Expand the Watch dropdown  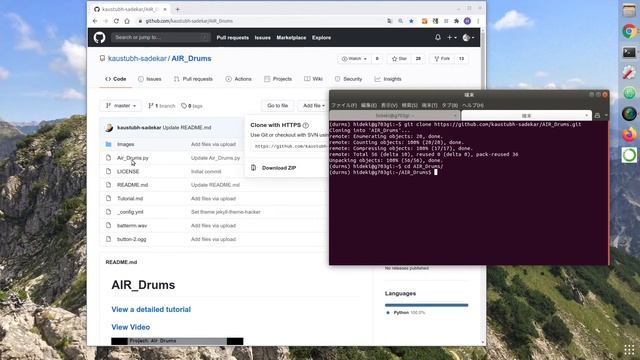click(354, 59)
